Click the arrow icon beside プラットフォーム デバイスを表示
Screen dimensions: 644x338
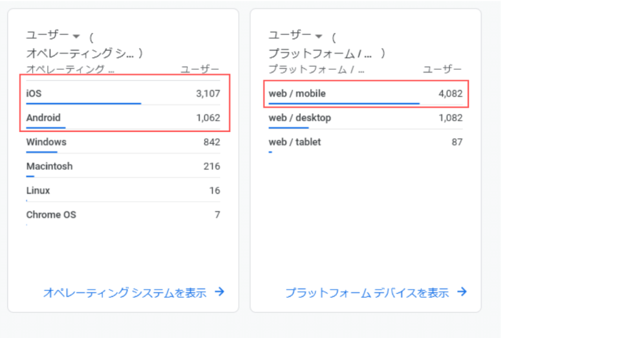click(462, 292)
